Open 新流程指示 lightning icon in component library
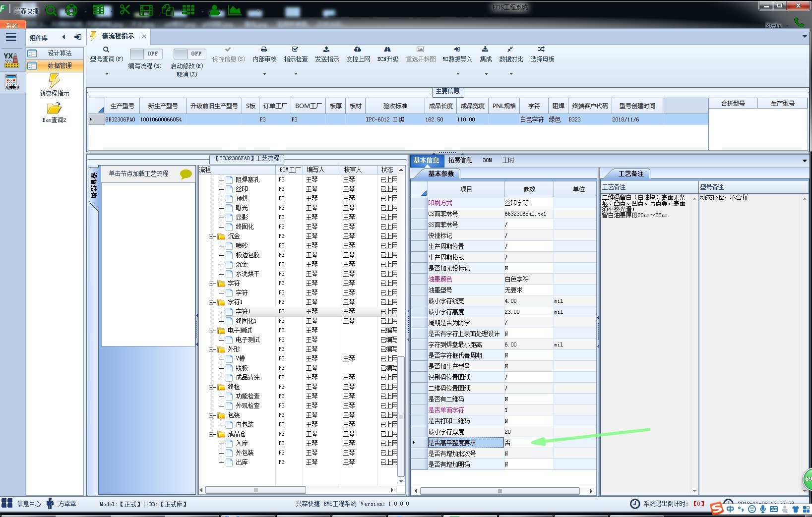This screenshot has height=517, width=812. 54,80
